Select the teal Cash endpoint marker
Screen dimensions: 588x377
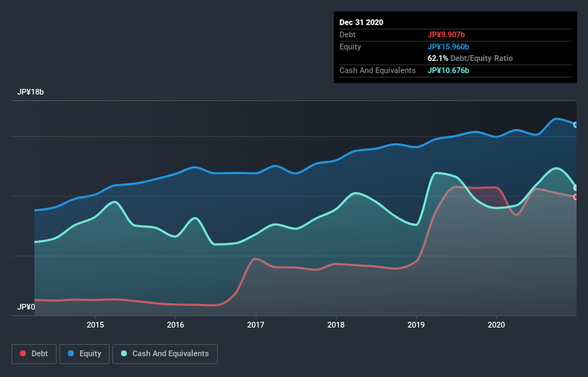(576, 188)
